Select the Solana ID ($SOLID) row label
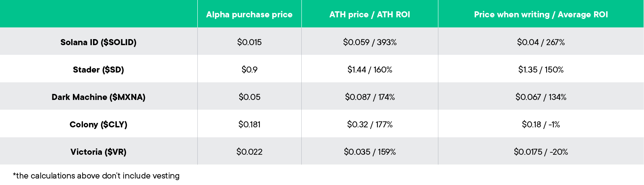 (x=98, y=42)
